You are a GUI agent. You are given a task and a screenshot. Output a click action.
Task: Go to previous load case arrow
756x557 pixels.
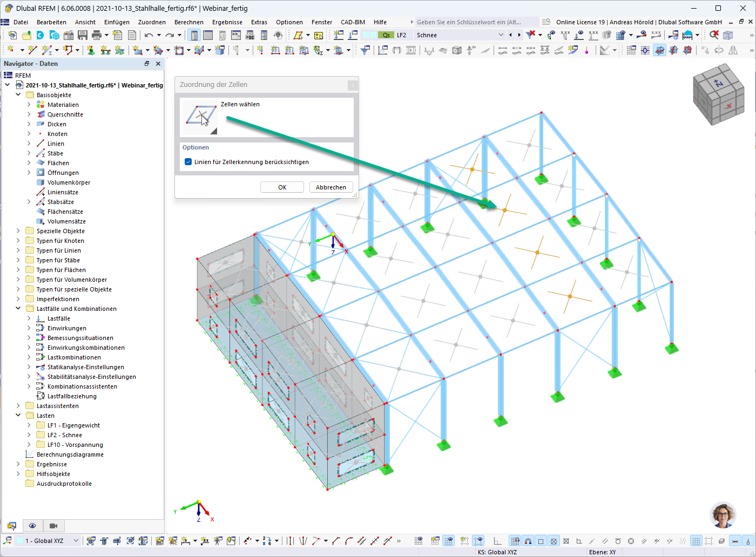point(511,35)
